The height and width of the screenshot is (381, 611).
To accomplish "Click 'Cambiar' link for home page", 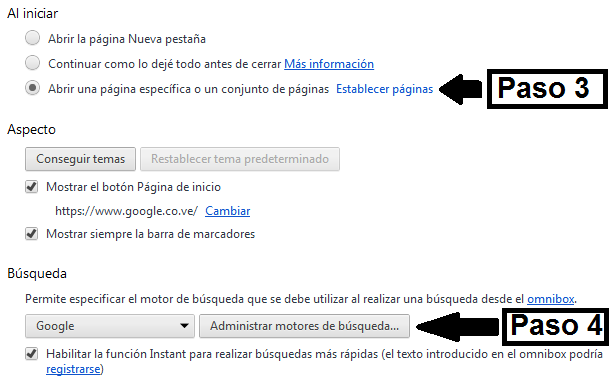I will (228, 211).
